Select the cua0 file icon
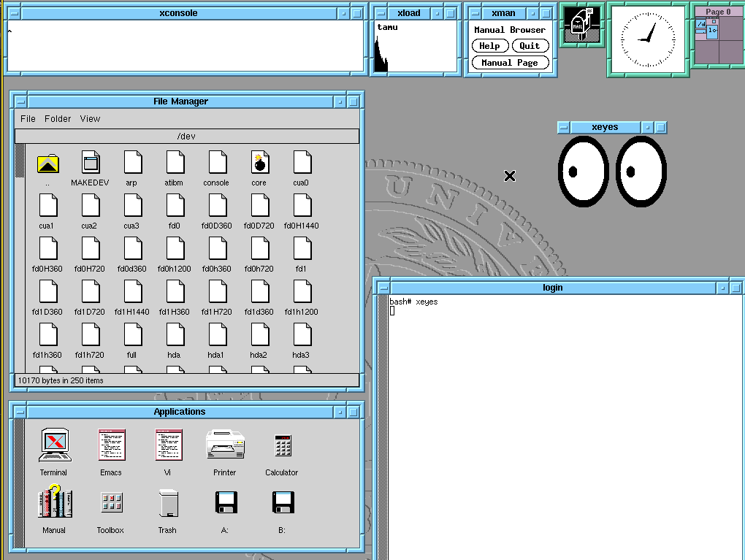 302,162
